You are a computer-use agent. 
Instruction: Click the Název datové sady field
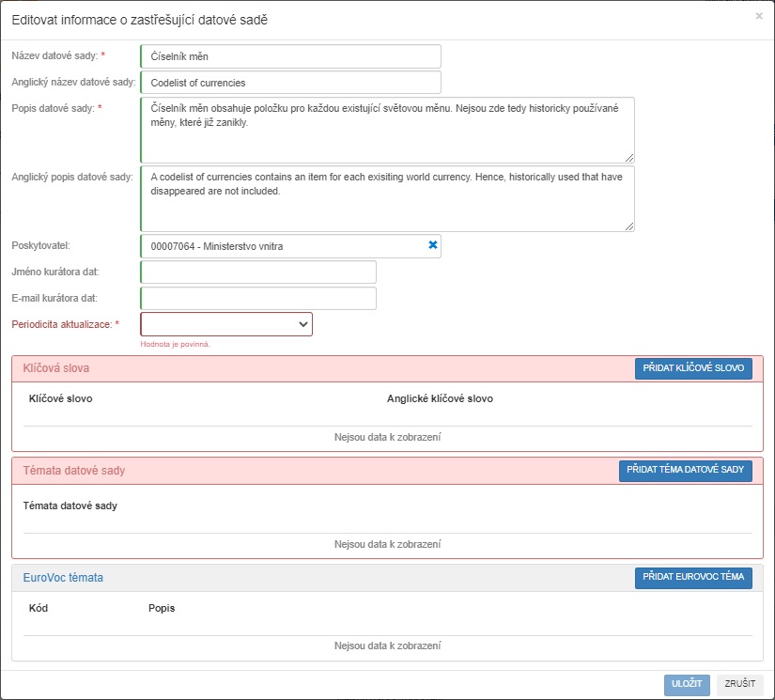point(290,56)
